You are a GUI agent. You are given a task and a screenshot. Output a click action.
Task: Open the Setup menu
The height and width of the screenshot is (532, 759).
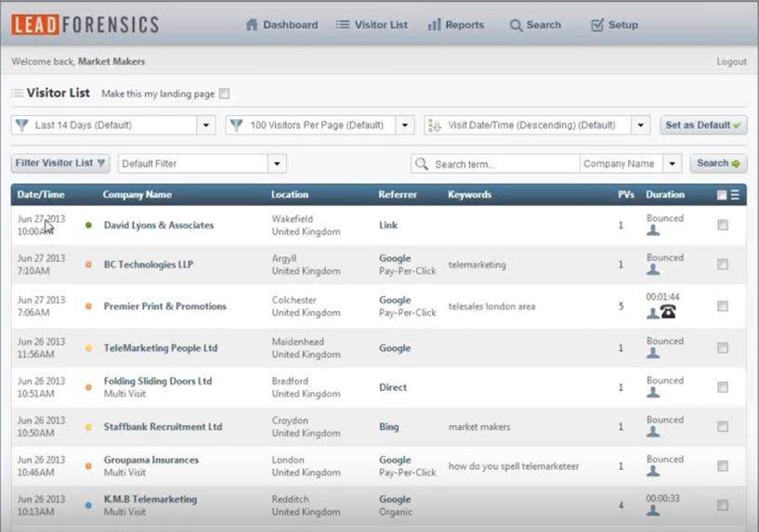coord(614,25)
